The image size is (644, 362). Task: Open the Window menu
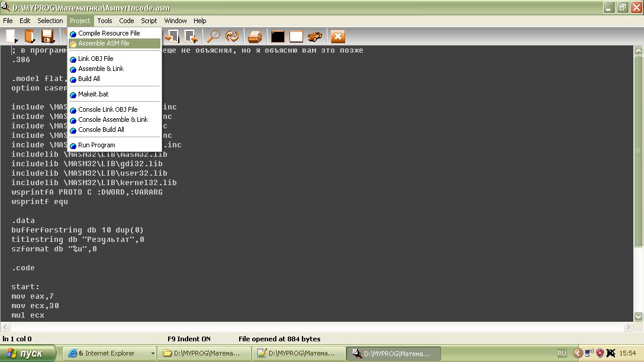175,21
